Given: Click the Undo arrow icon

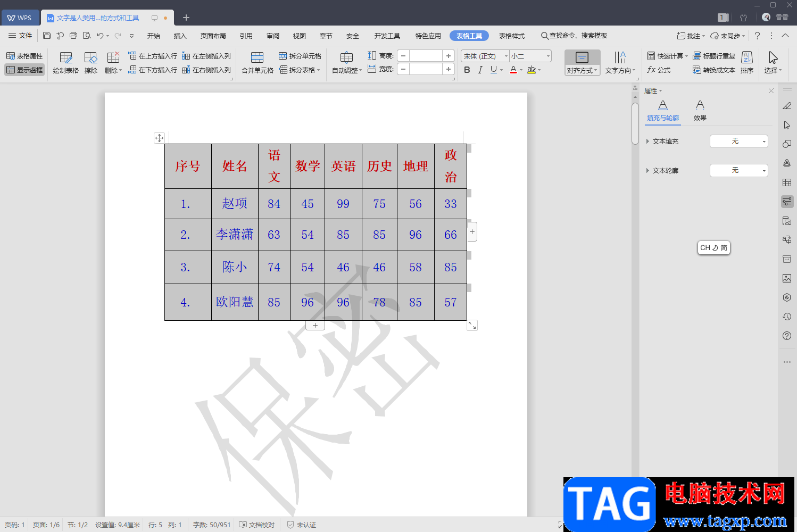Looking at the screenshot, I should coord(100,36).
